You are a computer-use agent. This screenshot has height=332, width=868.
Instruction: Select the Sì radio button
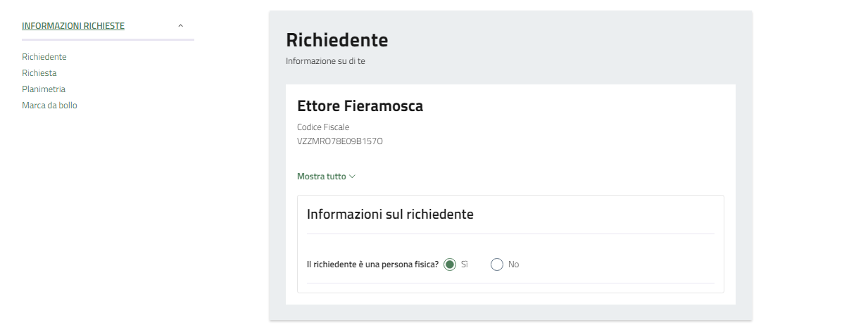point(450,264)
